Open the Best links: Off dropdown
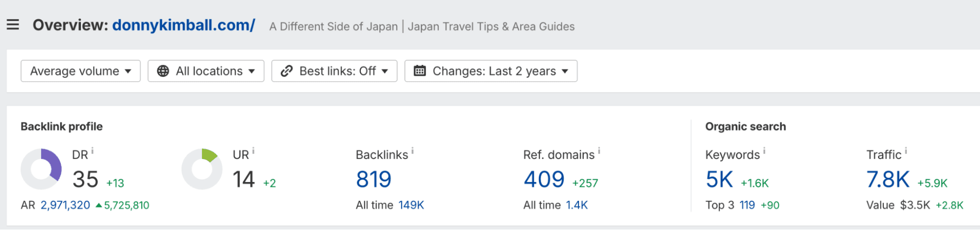The image size is (980, 230). tap(334, 71)
